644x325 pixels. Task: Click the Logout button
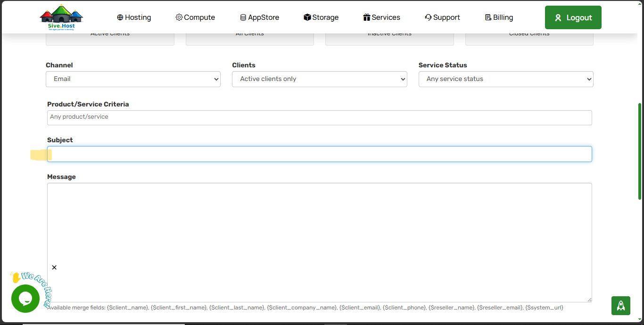pyautogui.click(x=573, y=17)
